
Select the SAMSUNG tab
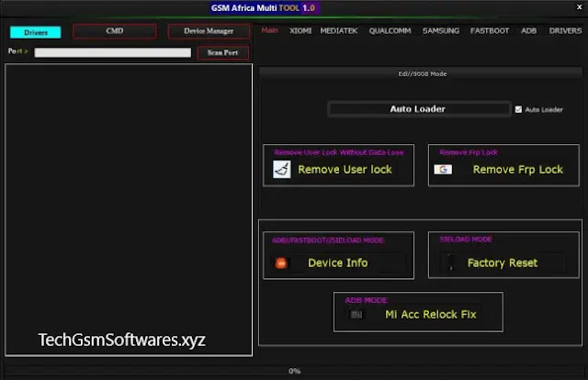point(441,30)
